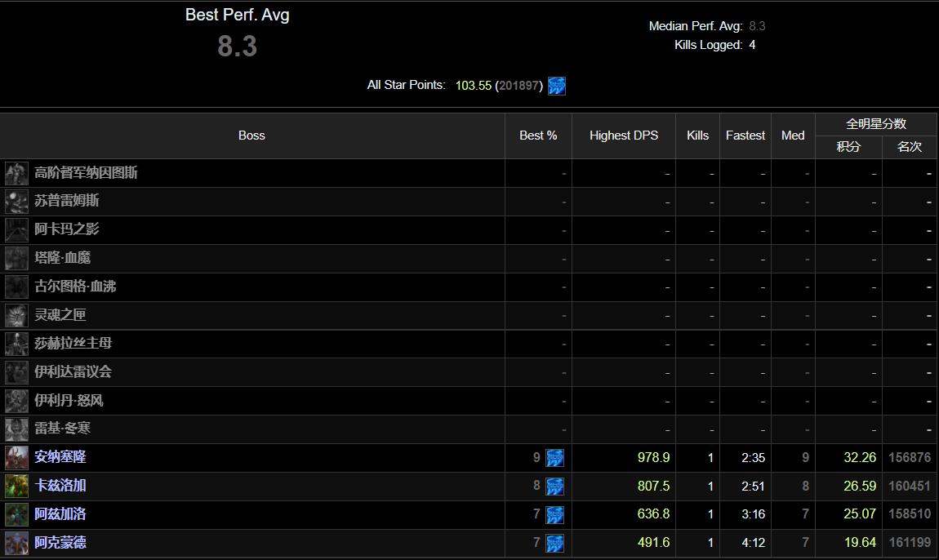
Task: Click the rank 160451 cell
Action: [x=910, y=486]
